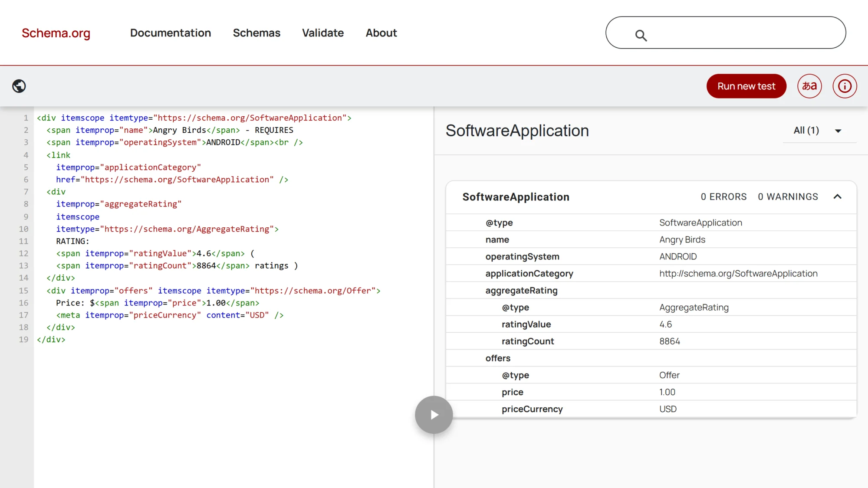Open the About menu item
The image size is (868, 488).
coord(381,33)
